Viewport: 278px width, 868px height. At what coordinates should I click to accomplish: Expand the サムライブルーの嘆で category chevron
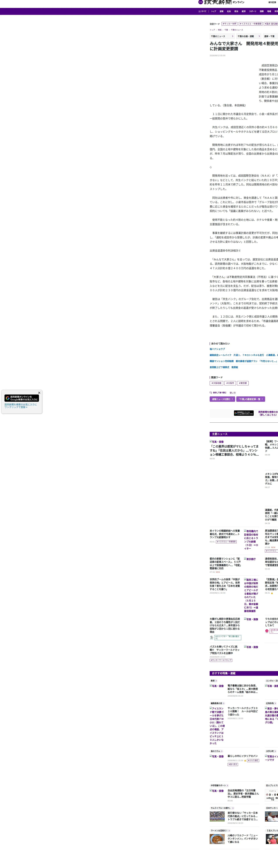tap(233, 808)
